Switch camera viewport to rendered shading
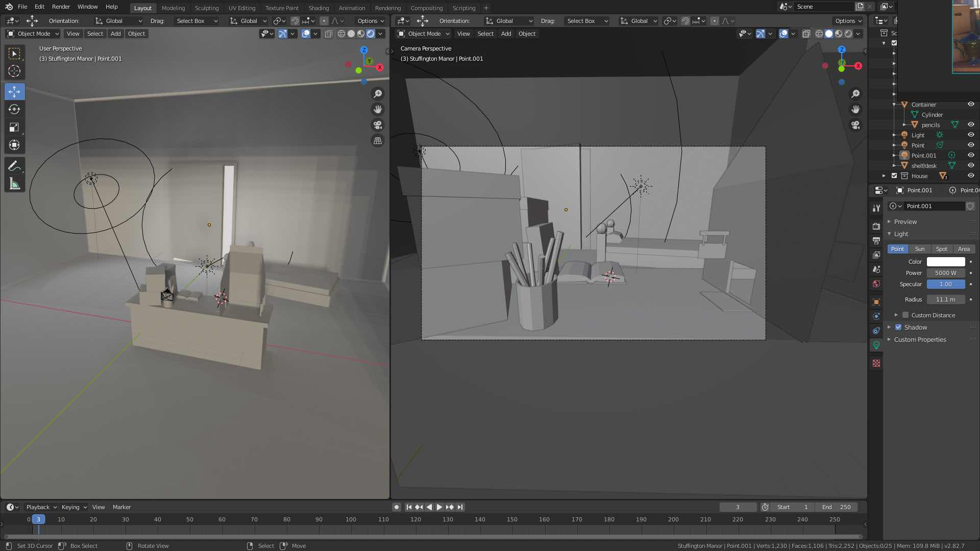980x551 pixels. [x=848, y=34]
